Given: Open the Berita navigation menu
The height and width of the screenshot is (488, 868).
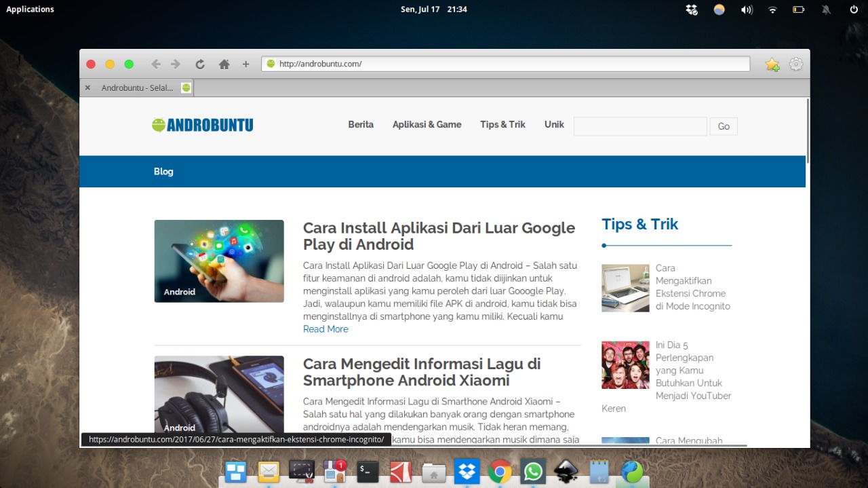Looking at the screenshot, I should pyautogui.click(x=360, y=124).
